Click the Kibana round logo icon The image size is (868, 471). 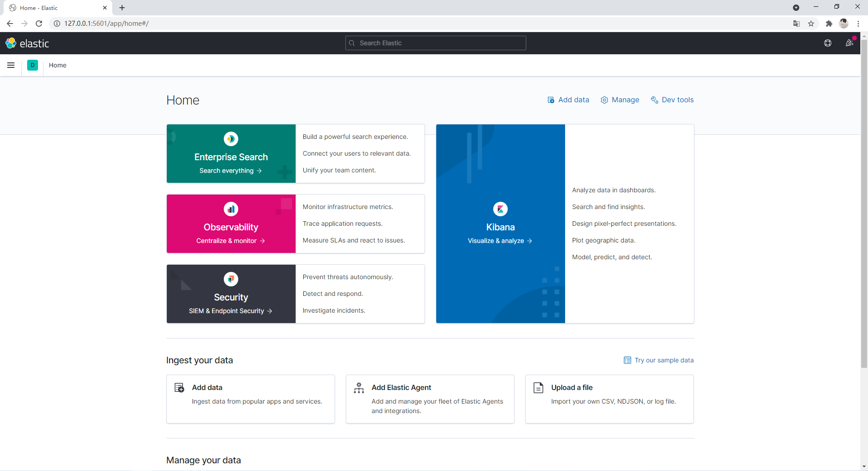point(500,209)
